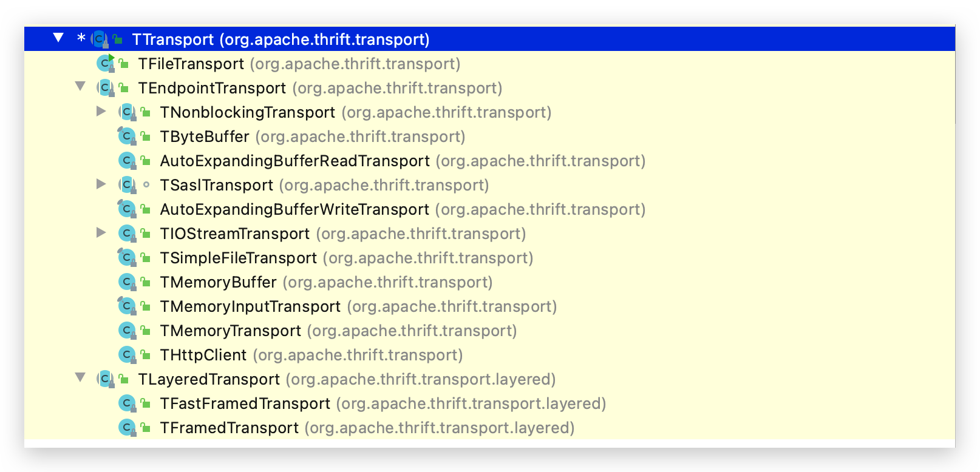Select the TMemoryInputTransport entry

250,306
